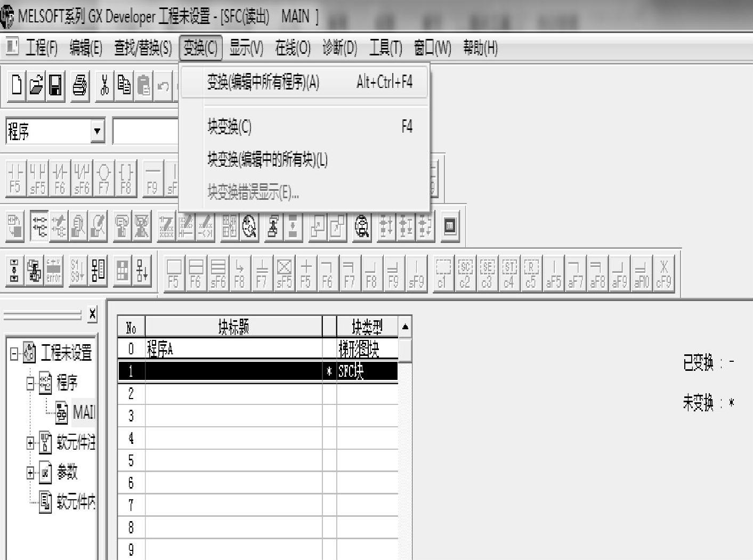Insert a parallel closed contact (sF6)
This screenshot has height=560, width=753.
pos(82,178)
